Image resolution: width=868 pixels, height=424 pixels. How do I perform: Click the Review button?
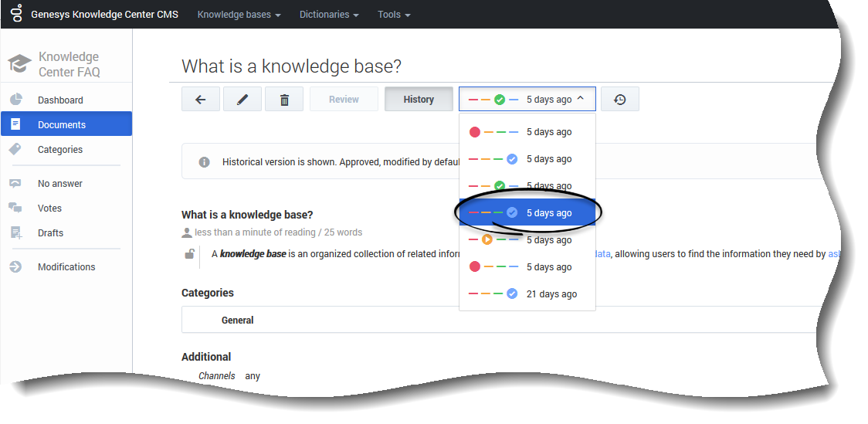point(344,100)
